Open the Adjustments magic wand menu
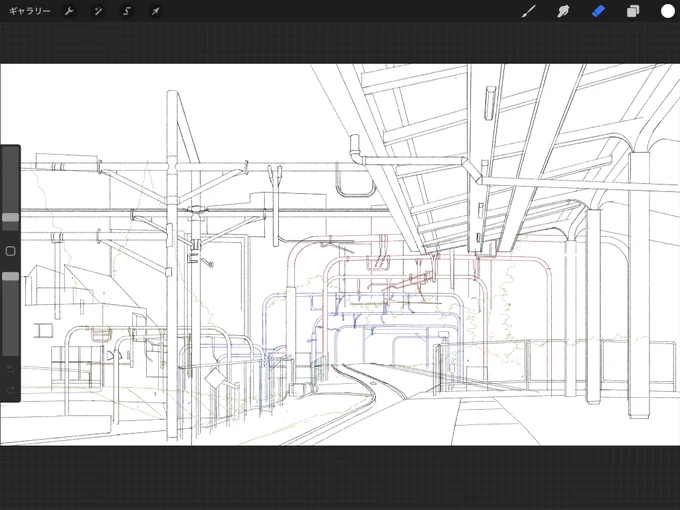Viewport: 680px width, 510px height. [x=98, y=11]
